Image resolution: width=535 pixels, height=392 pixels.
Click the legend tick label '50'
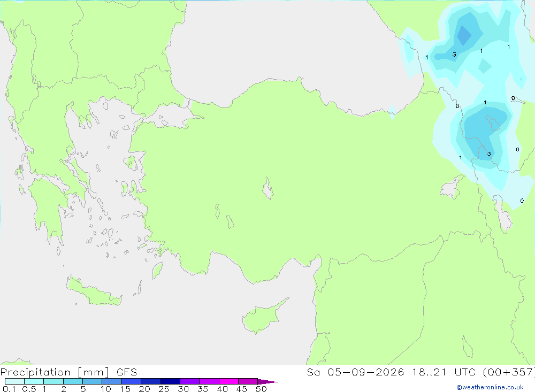pyautogui.click(x=262, y=389)
